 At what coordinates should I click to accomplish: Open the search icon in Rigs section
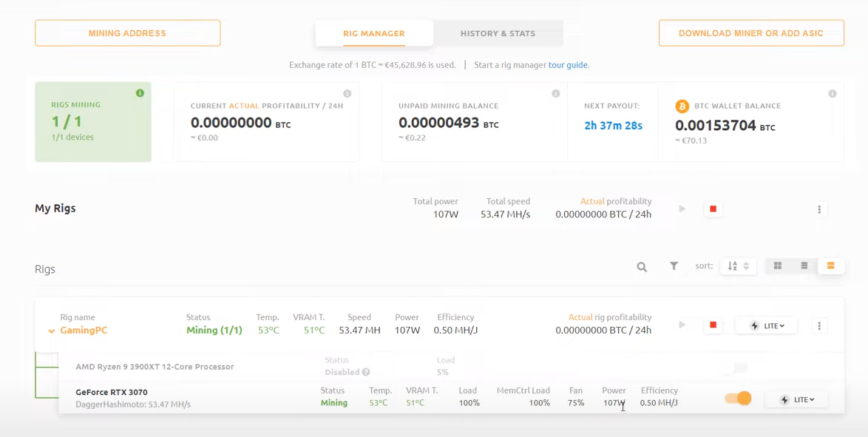coord(642,267)
